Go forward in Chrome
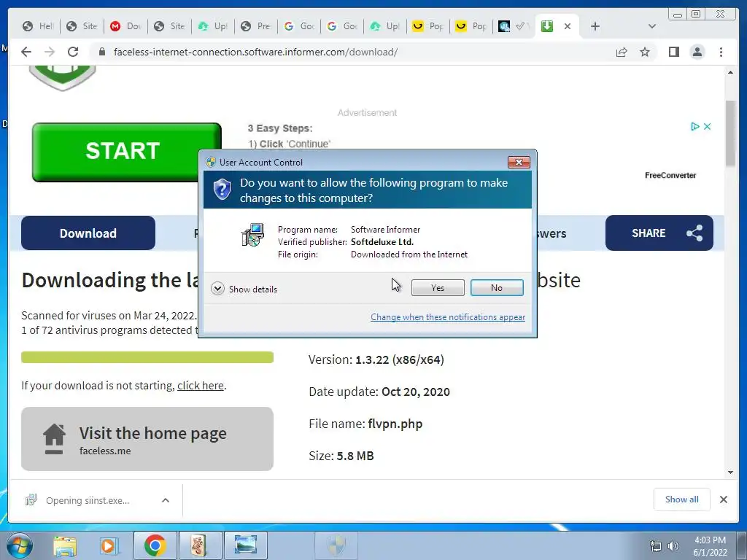 (50, 52)
